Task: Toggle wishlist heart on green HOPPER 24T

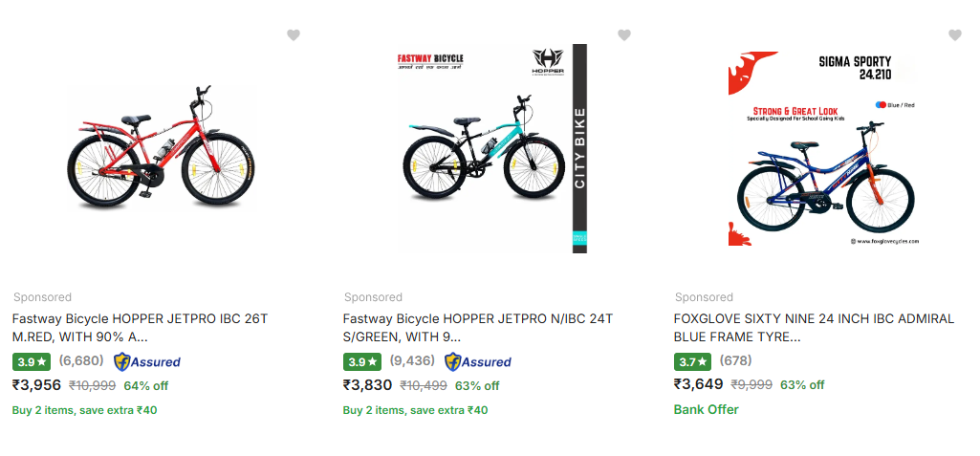Action: coord(624,35)
